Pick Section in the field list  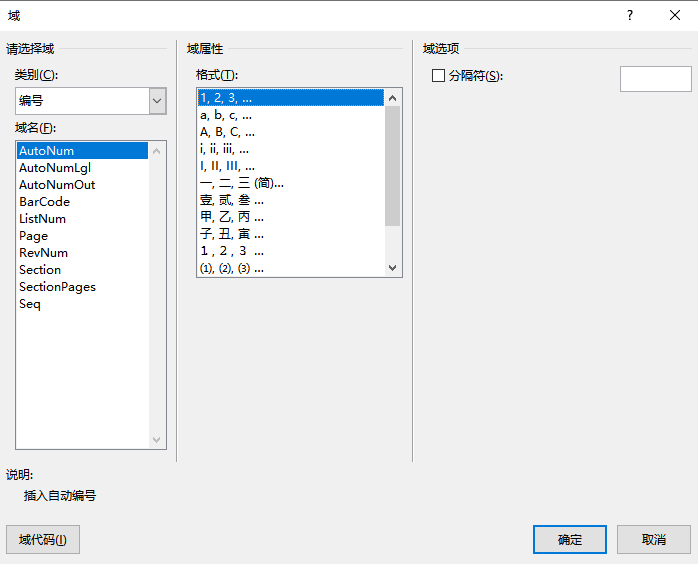pos(82,270)
